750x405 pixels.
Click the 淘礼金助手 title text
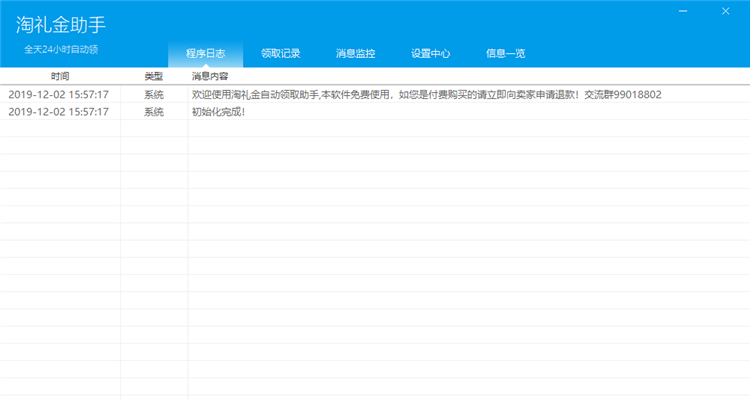point(60,24)
